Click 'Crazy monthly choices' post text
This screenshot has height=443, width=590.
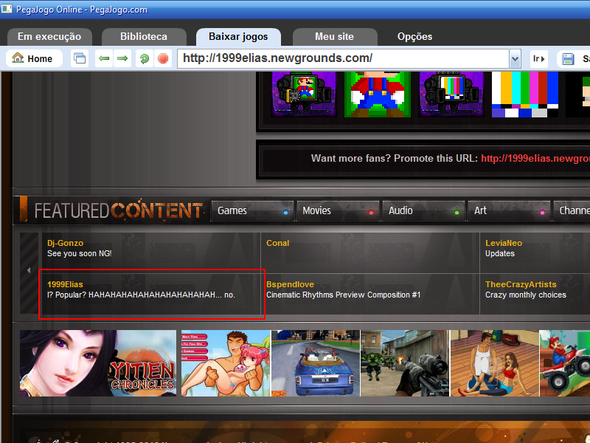(x=526, y=295)
